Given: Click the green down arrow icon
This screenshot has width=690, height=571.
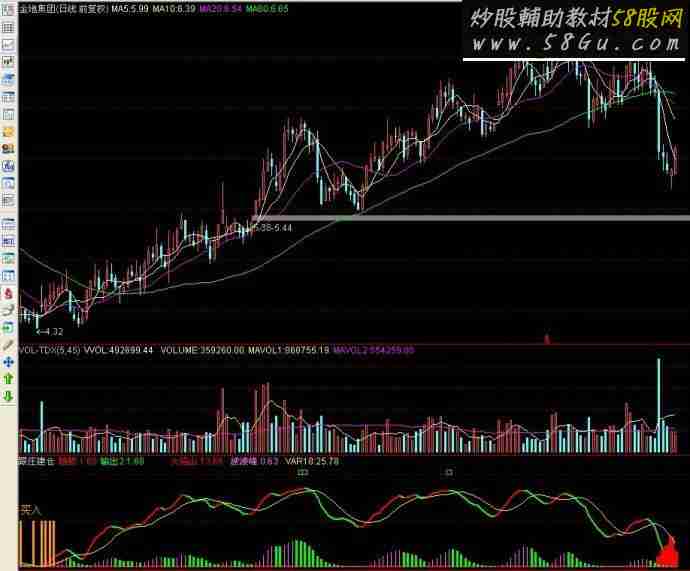Looking at the screenshot, I should [8, 396].
